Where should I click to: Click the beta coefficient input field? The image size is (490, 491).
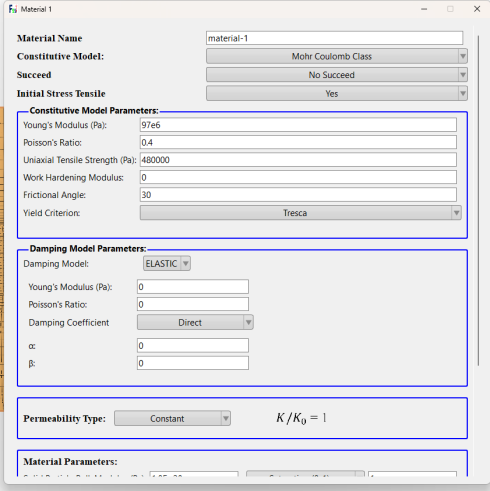click(x=193, y=363)
